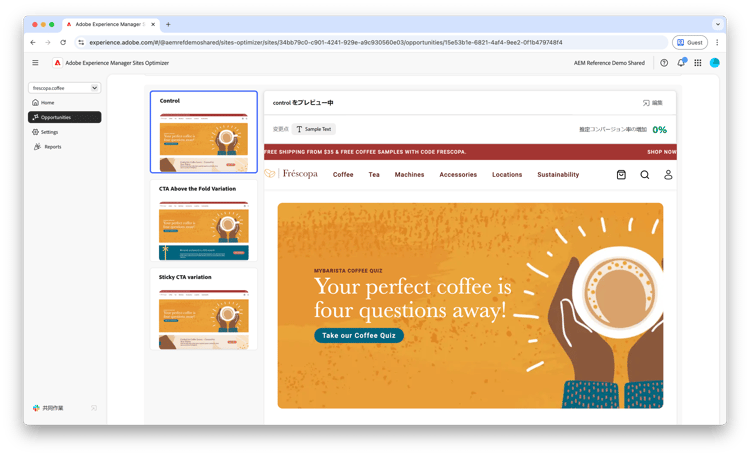Viewport: 750px width, 456px height.
Task: Click the shopping bag icon in the preview
Action: point(621,175)
